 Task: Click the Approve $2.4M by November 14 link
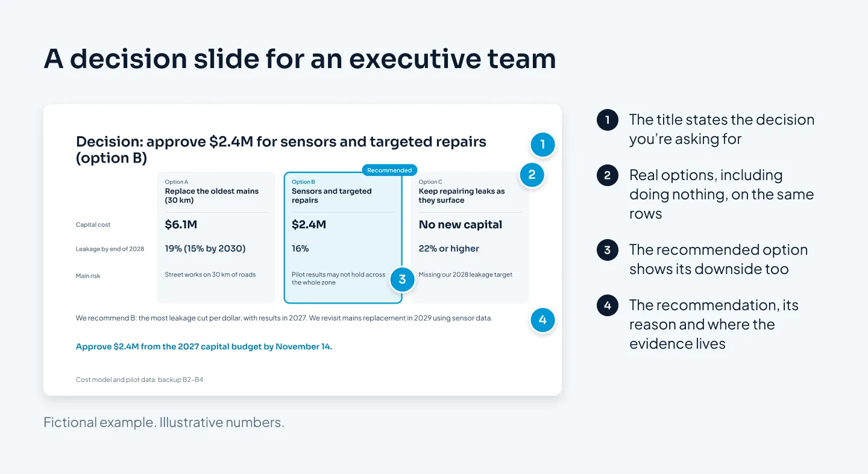(204, 346)
